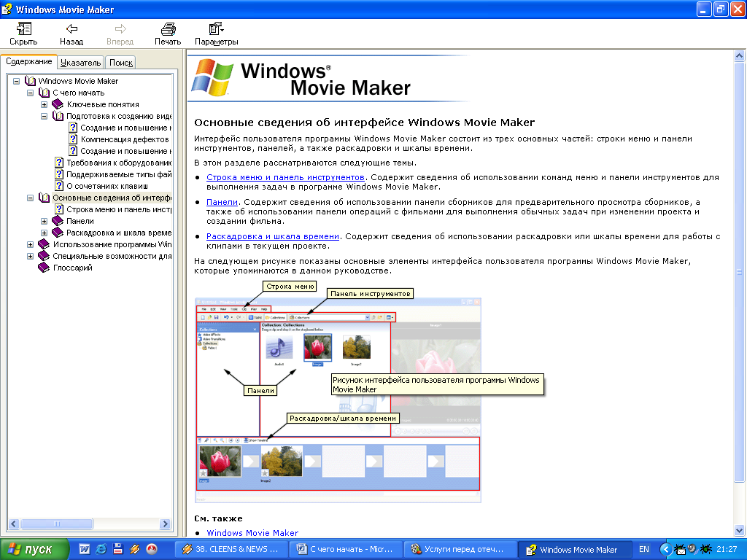
Task: Click the Вперед forward arrow
Action: (x=120, y=29)
